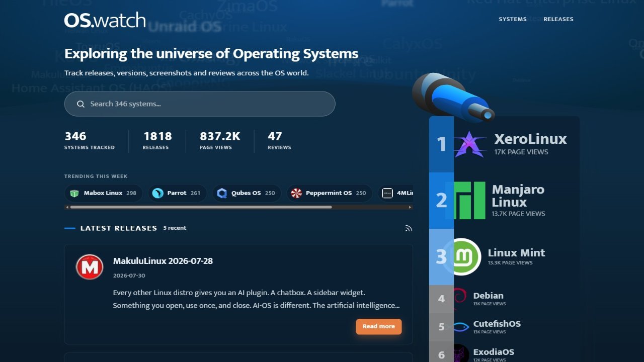Click the 2026-07-30 release date
Viewport: 644px width, 362px height.
129,276
